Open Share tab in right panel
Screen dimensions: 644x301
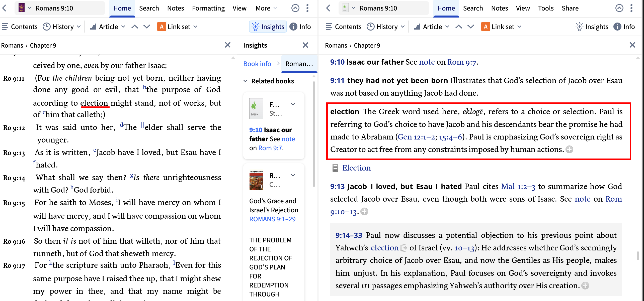(570, 8)
